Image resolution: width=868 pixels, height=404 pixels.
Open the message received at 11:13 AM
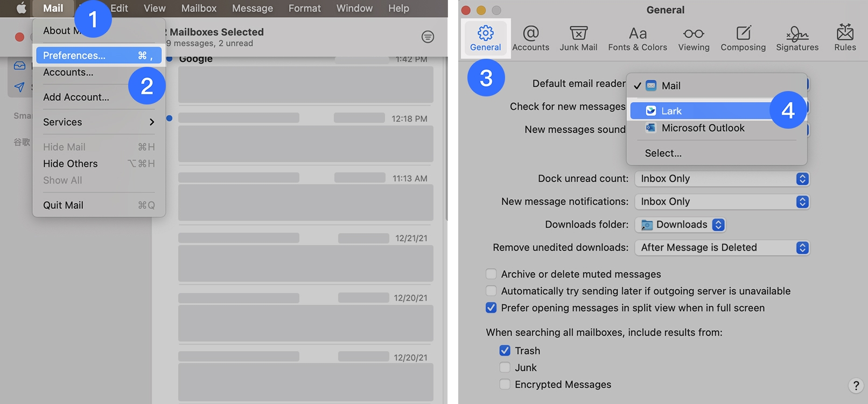pos(305,197)
